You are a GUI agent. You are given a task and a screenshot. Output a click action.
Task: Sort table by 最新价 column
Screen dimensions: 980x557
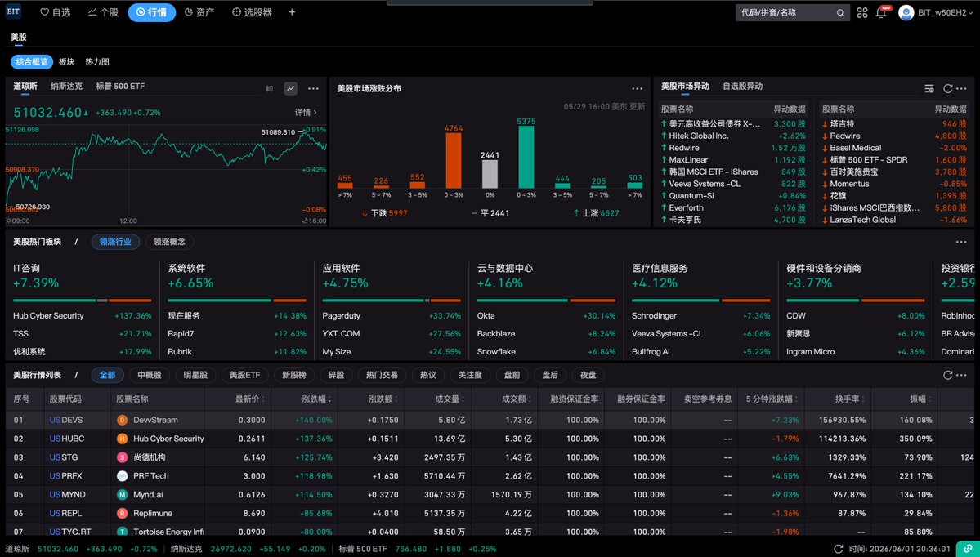[x=250, y=399]
